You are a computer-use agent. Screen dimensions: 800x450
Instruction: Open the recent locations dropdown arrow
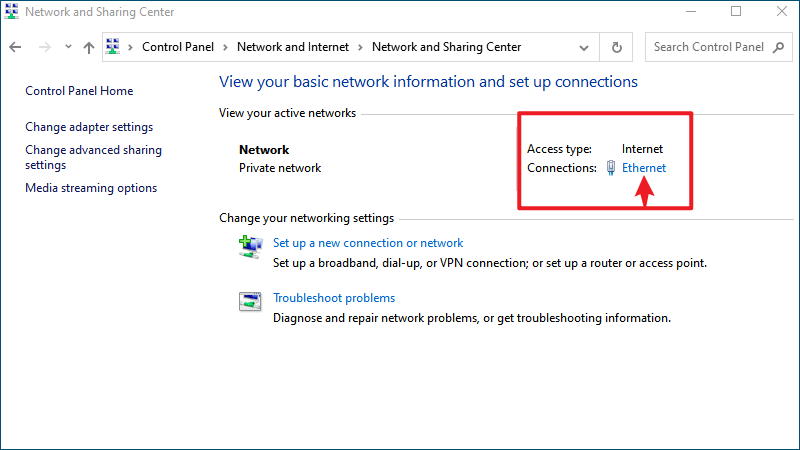(x=68, y=47)
